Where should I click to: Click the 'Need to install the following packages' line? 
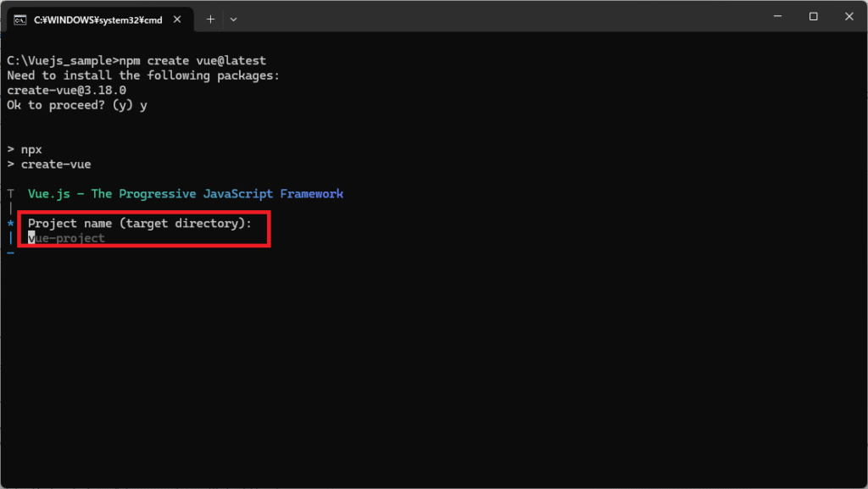coord(142,75)
